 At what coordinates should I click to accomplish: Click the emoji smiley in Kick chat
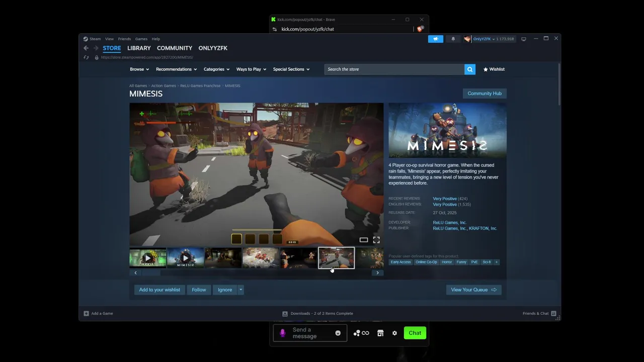coord(338,333)
